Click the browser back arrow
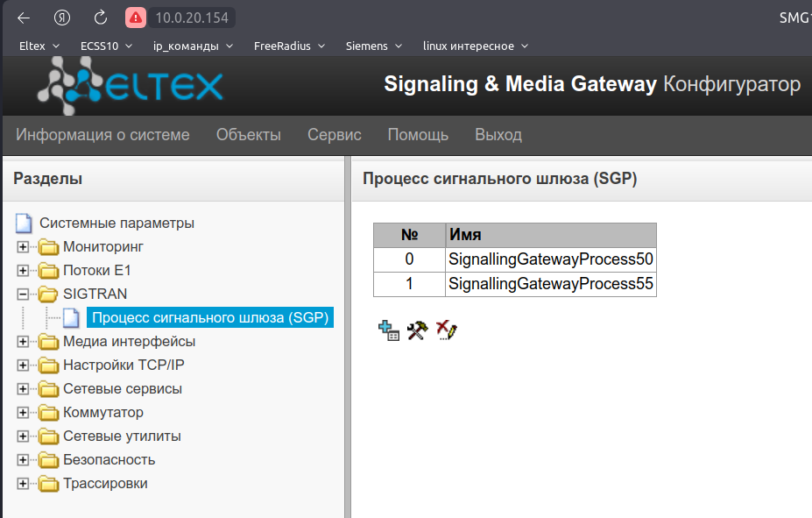Image resolution: width=812 pixels, height=518 pixels. [x=24, y=18]
